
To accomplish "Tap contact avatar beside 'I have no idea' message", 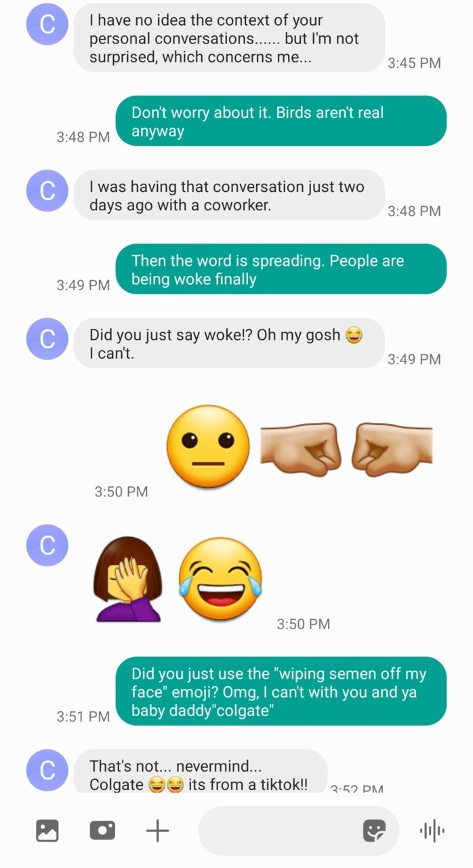I will pyautogui.click(x=47, y=24).
